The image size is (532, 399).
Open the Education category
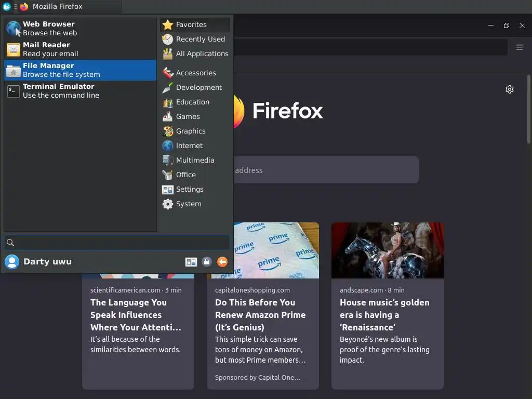[x=195, y=102]
